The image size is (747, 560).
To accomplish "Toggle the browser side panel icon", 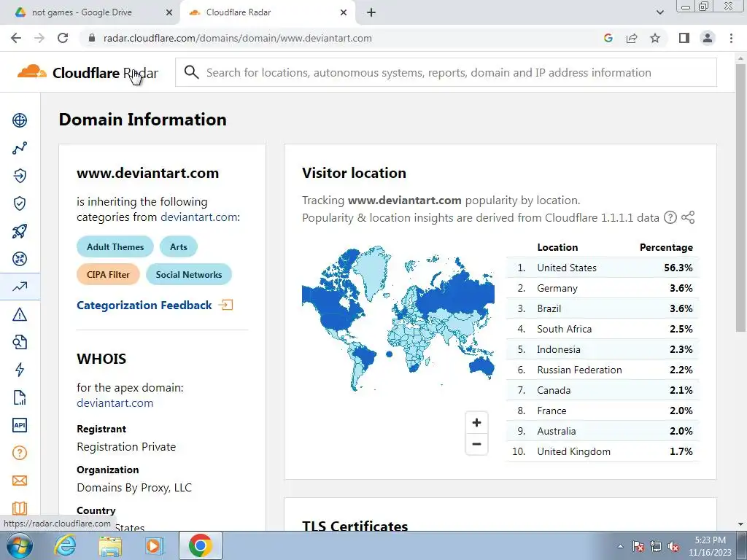I will point(684,38).
